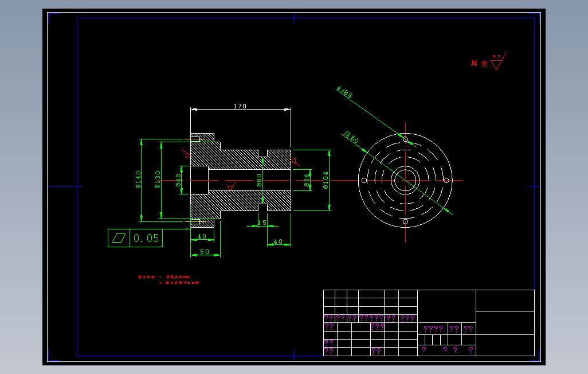588x374 pixels.
Task: Click the Ø104 diameter dimension text
Action: click(326, 180)
